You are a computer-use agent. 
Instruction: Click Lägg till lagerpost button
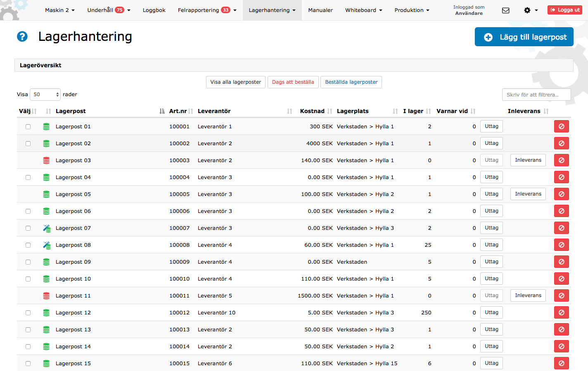coord(524,37)
